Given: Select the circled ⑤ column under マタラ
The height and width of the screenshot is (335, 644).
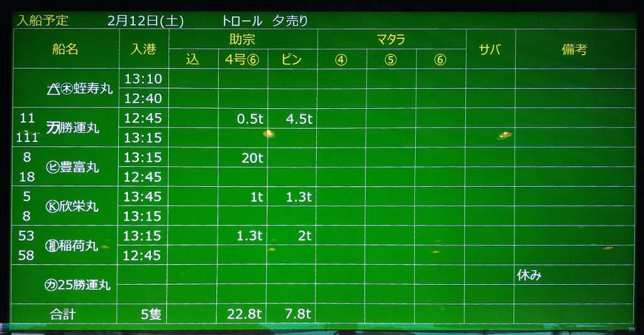Looking at the screenshot, I should tap(391, 60).
